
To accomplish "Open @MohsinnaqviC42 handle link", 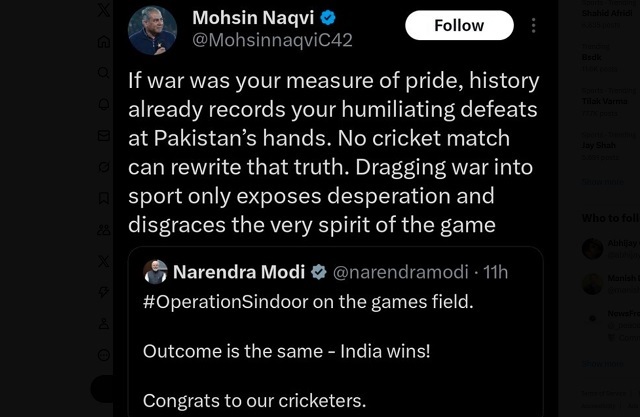I will (272, 40).
